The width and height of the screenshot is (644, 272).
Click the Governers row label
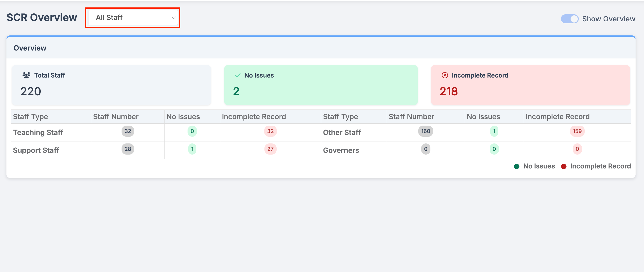coord(341,150)
